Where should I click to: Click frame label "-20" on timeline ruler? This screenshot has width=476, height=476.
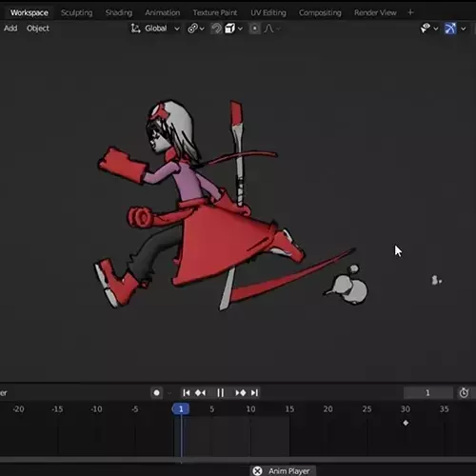coord(18,409)
